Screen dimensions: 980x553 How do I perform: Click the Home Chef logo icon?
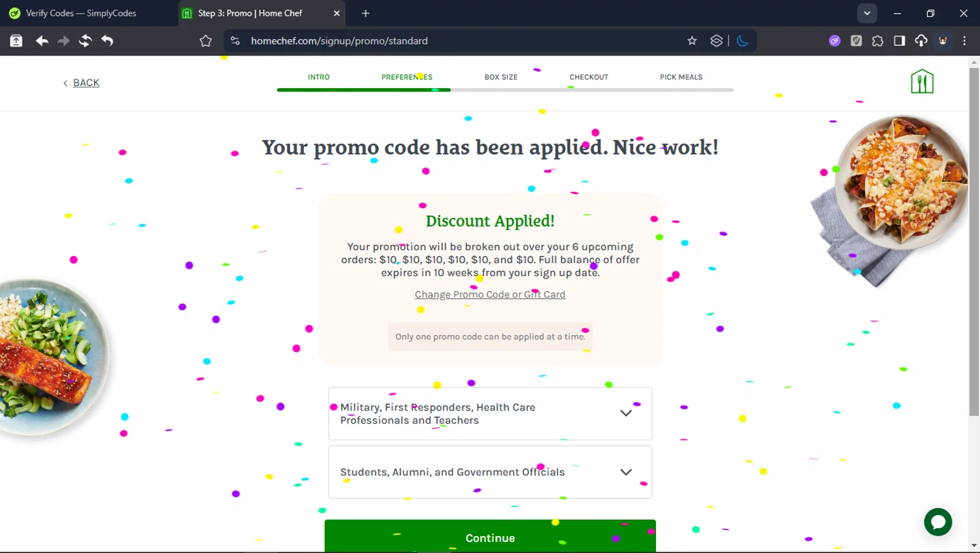click(x=922, y=82)
